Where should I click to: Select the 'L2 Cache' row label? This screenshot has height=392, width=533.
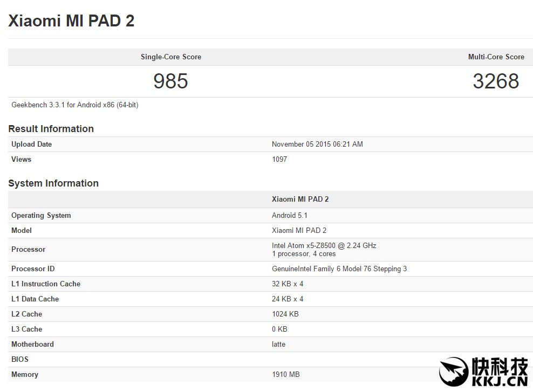[x=26, y=314]
